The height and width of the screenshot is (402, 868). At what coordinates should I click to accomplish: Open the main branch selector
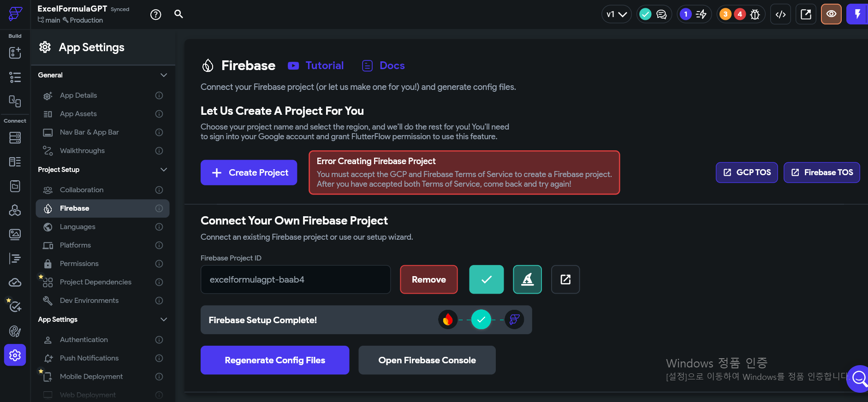coord(49,20)
